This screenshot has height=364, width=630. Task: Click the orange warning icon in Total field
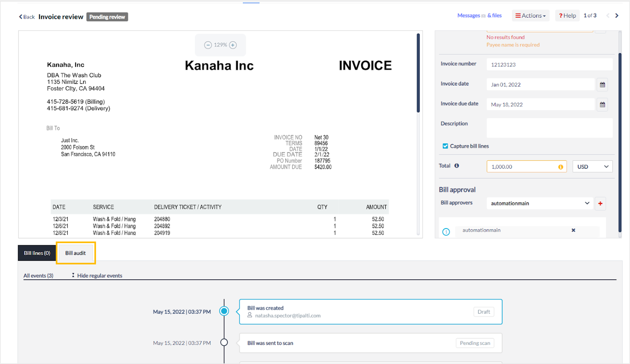(561, 167)
